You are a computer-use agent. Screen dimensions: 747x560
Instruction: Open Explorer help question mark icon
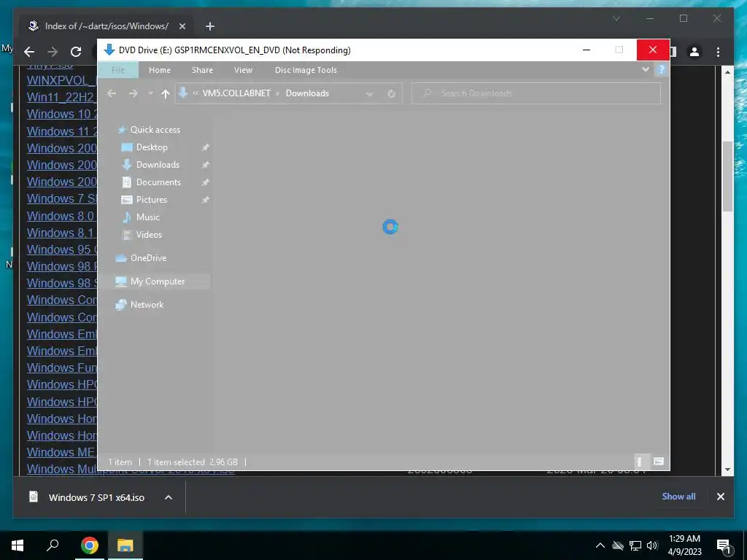click(661, 69)
